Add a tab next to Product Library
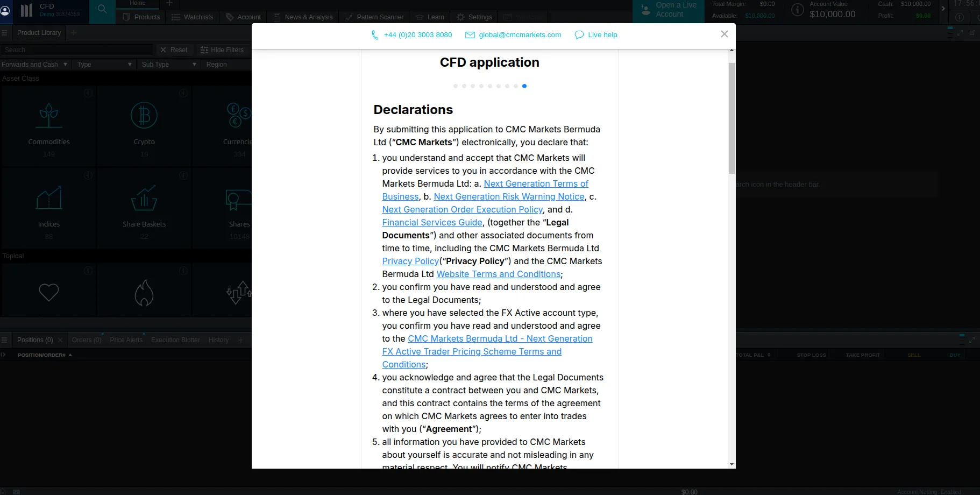 [74, 33]
